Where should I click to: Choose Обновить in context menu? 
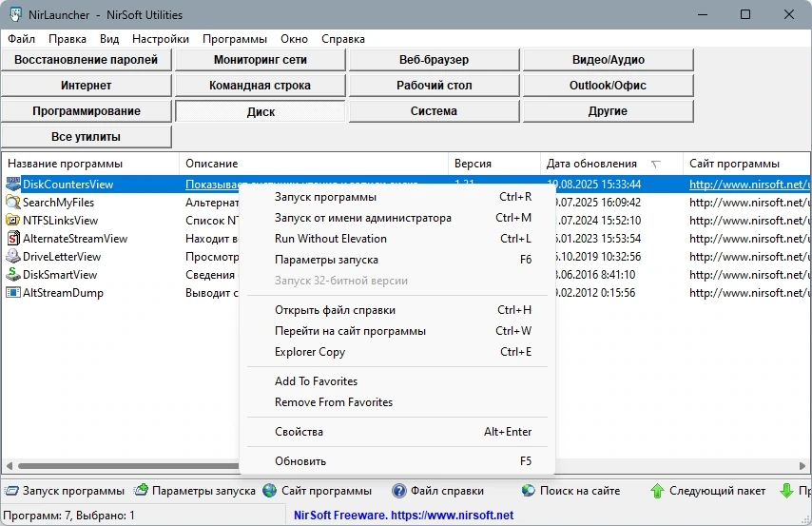[397, 461]
